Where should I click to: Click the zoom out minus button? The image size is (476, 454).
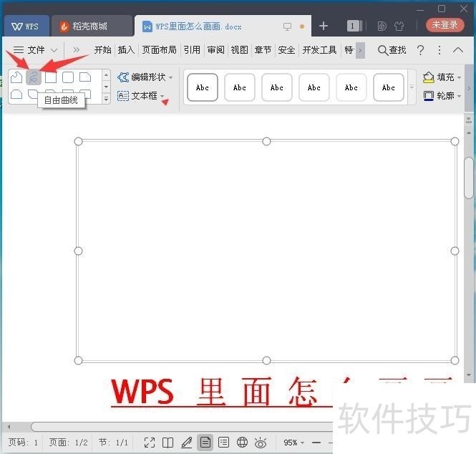316,443
